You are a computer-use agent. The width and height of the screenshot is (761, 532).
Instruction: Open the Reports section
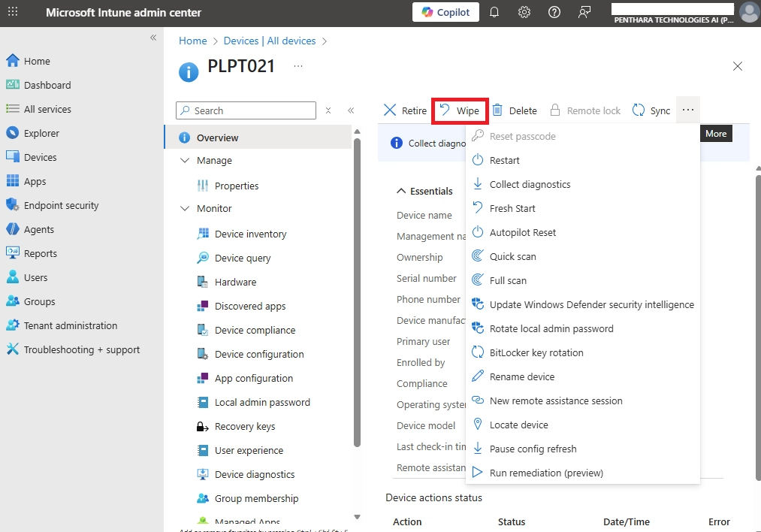pyautogui.click(x=40, y=252)
